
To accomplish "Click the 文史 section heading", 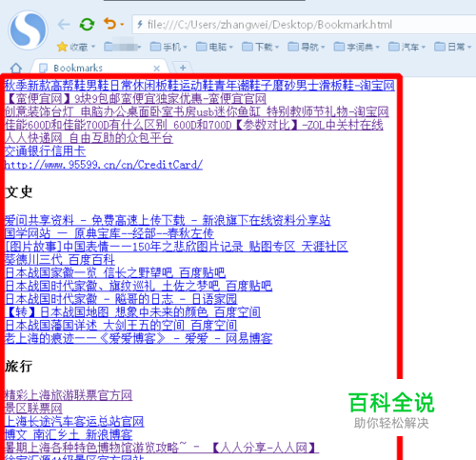I will [x=18, y=192].
